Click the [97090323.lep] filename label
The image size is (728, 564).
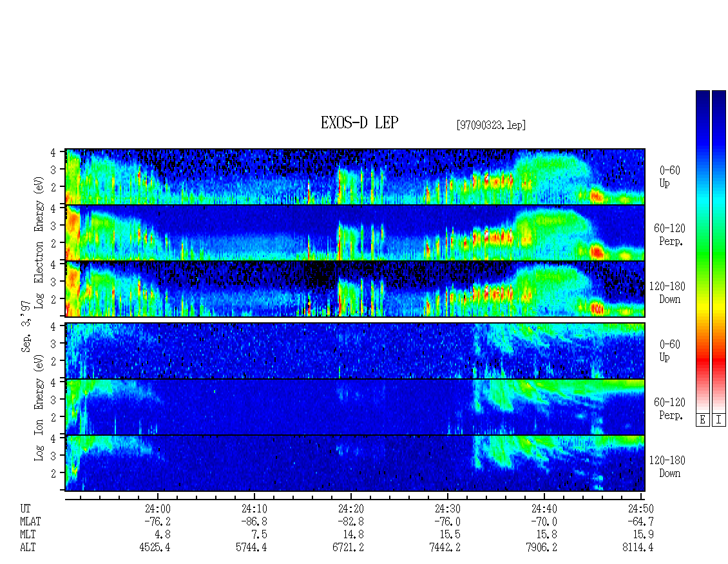pos(491,125)
